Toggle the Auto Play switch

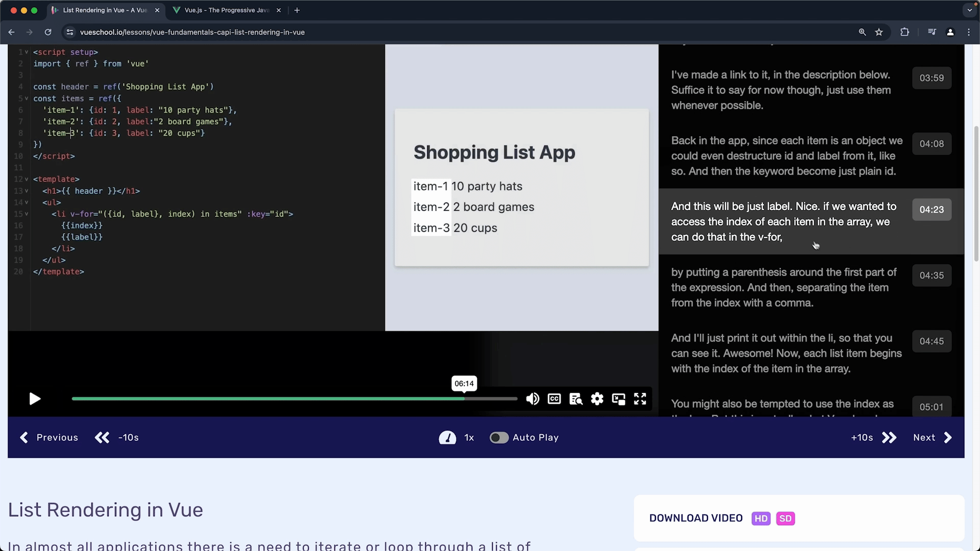click(x=499, y=438)
